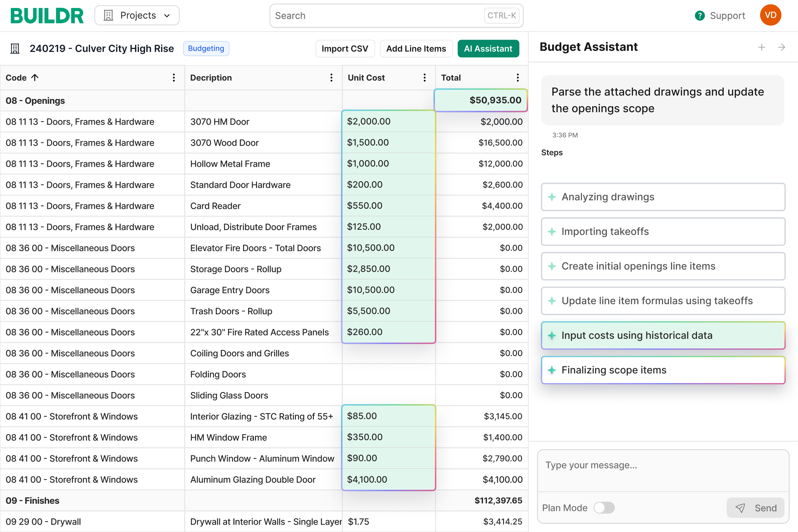Open the Decription column options menu
This screenshot has width=798, height=532.
pyautogui.click(x=331, y=78)
